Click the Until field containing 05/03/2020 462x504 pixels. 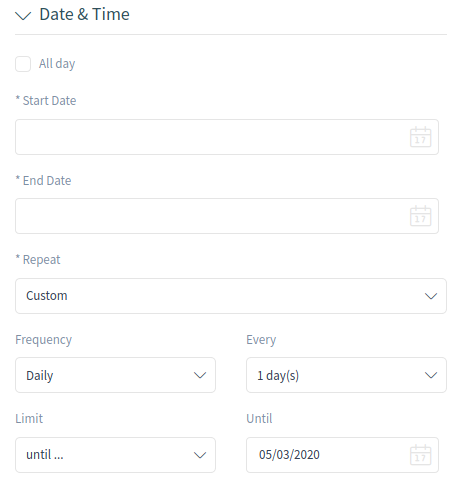pyautogui.click(x=342, y=455)
